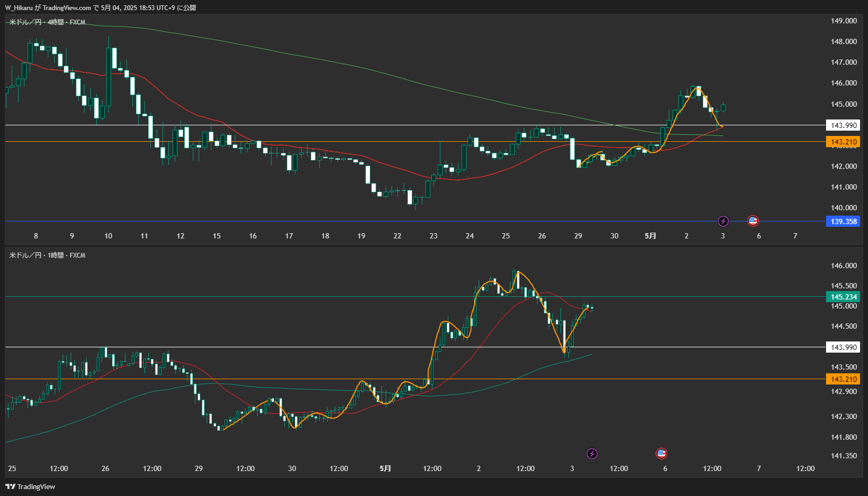Click the 142.900 price axis value
Image resolution: width=868 pixels, height=496 pixels.
[x=844, y=391]
